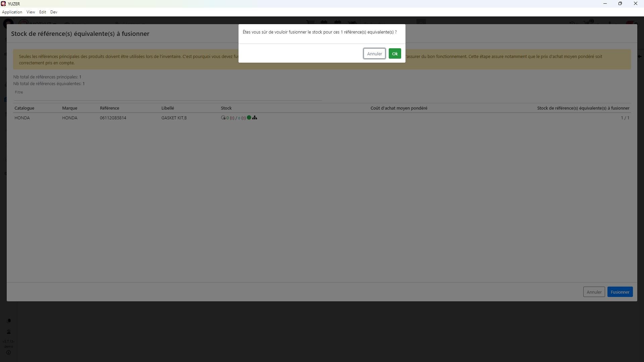Click the Stock column header
The height and width of the screenshot is (362, 644).
226,108
